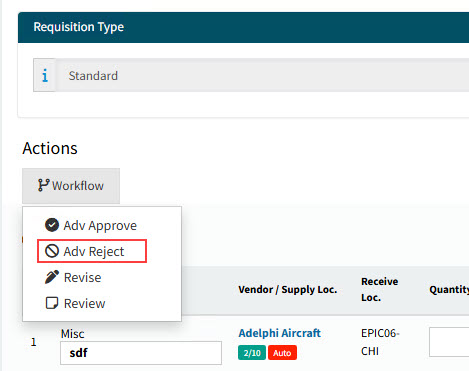
Task: Click the pencil icon beside Revise
Action: [x=52, y=277]
